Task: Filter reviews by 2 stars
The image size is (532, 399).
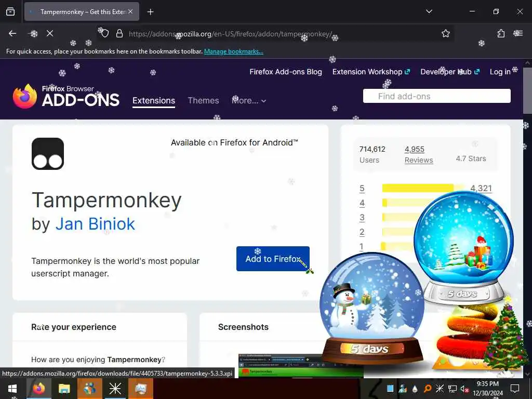Action: tap(362, 232)
